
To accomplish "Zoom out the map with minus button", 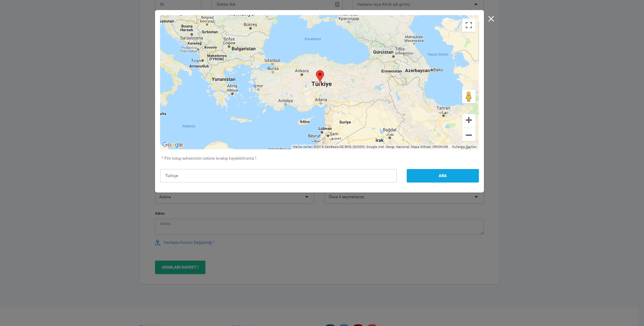I will coord(468,135).
